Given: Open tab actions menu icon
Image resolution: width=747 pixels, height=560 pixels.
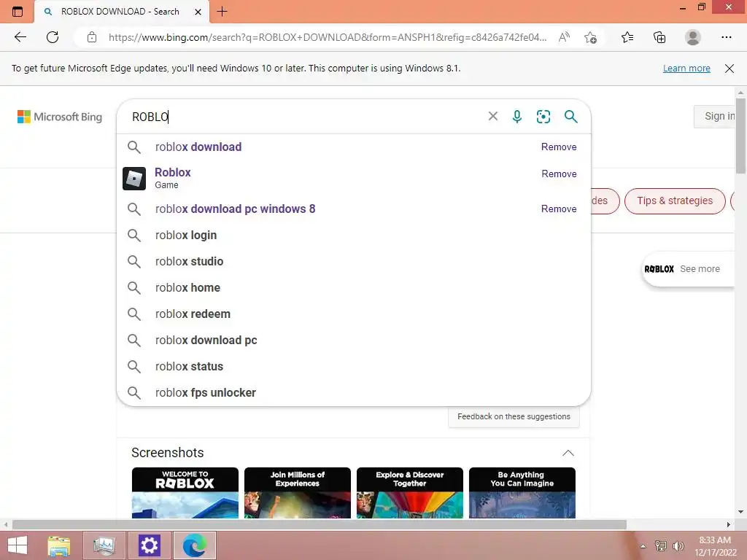Looking at the screenshot, I should tap(18, 12).
